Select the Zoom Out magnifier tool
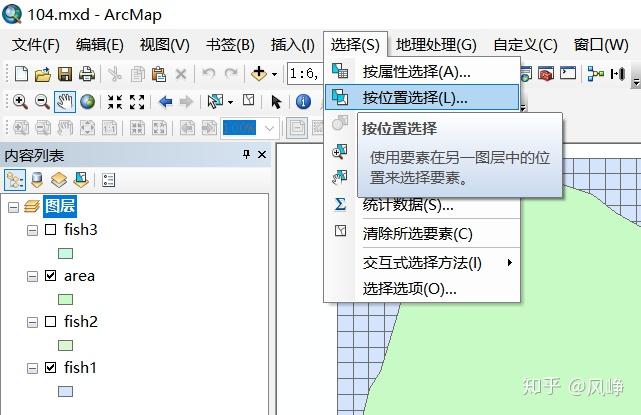The image size is (641, 415). click(42, 102)
